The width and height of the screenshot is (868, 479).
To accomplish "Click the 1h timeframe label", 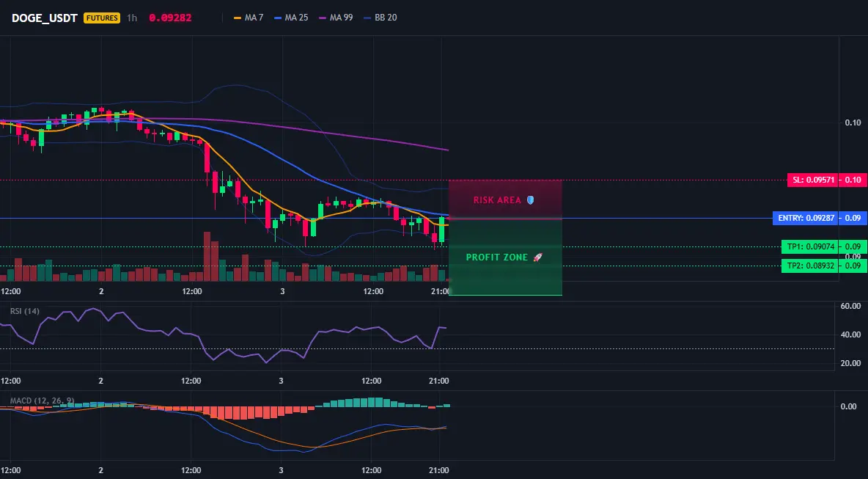I will click(132, 18).
